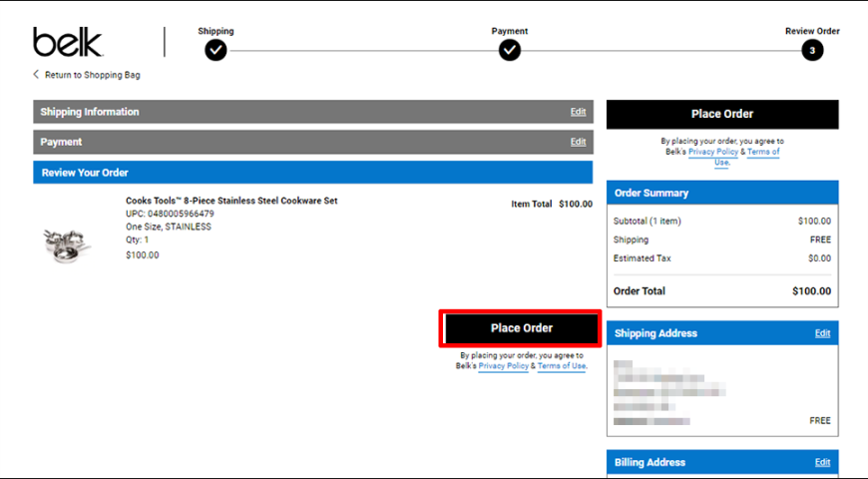Edit the Payment section
Screen dimensions: 868x479
point(578,142)
